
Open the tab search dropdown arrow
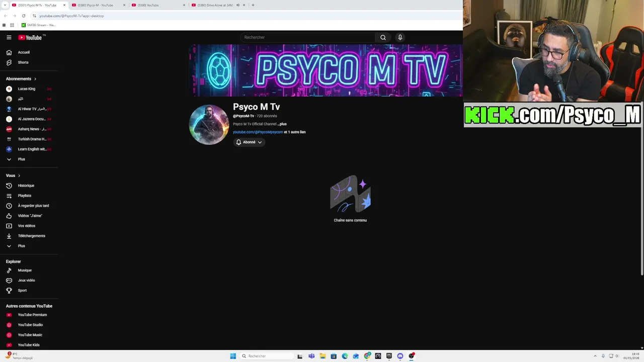tap(4, 5)
